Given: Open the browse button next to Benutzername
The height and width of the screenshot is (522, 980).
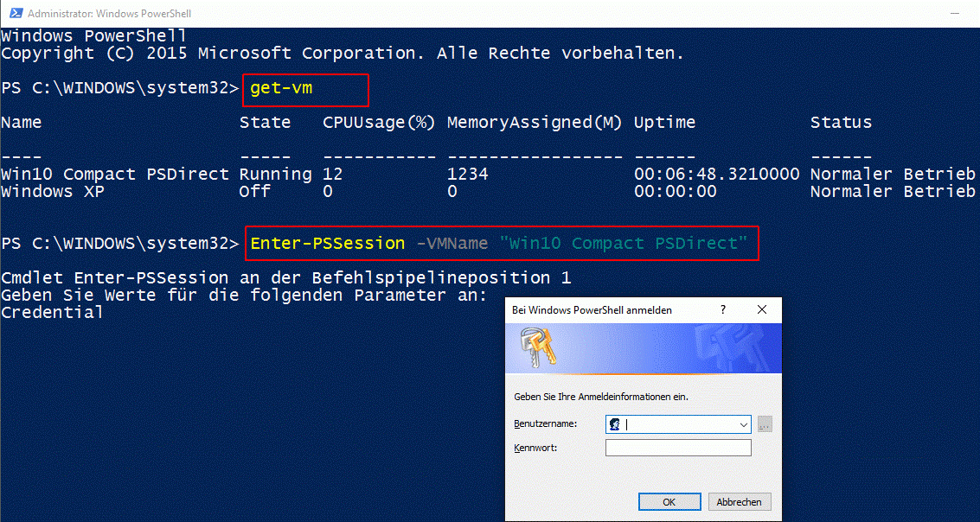Looking at the screenshot, I should (765, 424).
